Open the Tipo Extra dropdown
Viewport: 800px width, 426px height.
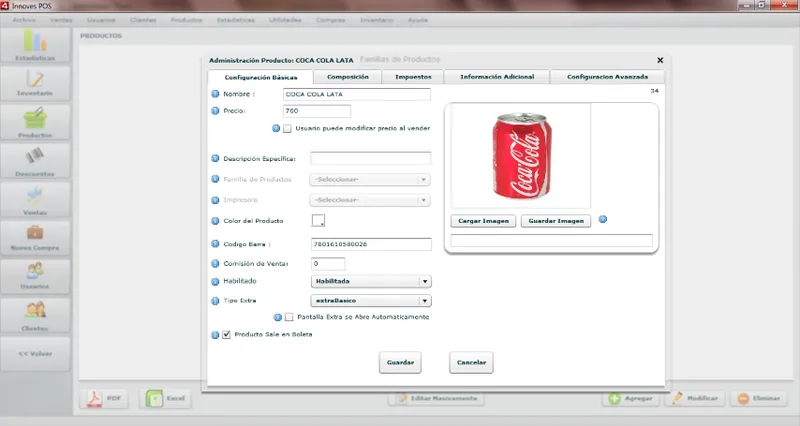tap(371, 300)
